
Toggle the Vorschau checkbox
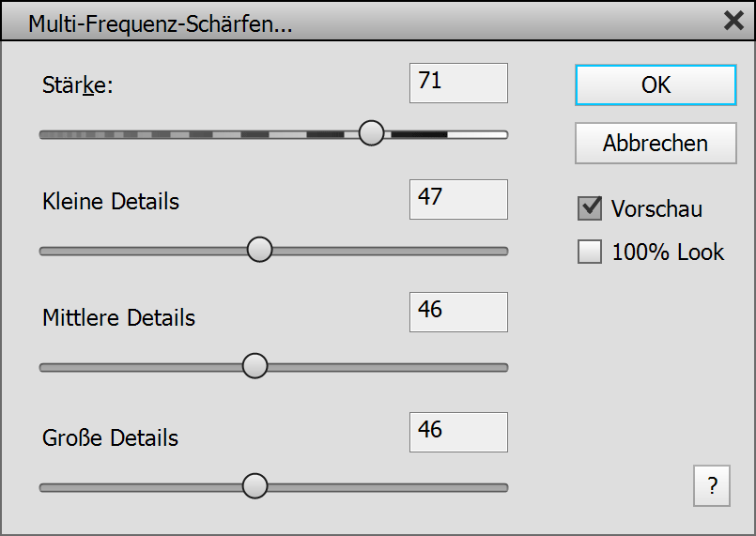[590, 208]
